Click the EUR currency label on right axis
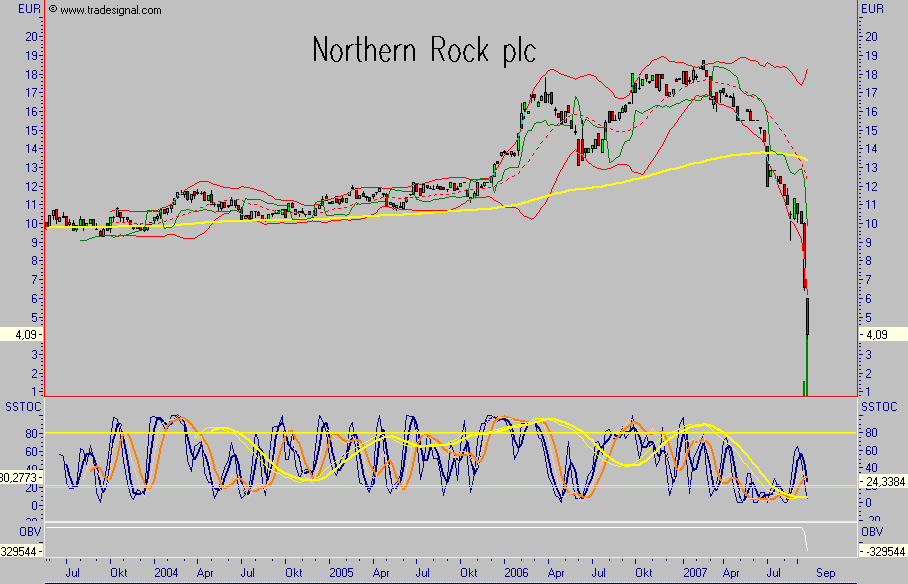Image resolution: width=908 pixels, height=584 pixels. click(873, 9)
